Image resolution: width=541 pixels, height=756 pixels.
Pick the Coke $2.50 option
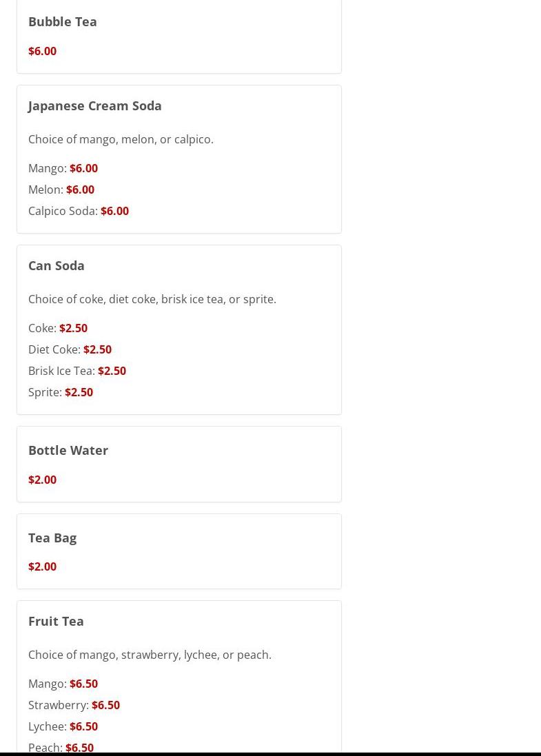[x=58, y=328]
